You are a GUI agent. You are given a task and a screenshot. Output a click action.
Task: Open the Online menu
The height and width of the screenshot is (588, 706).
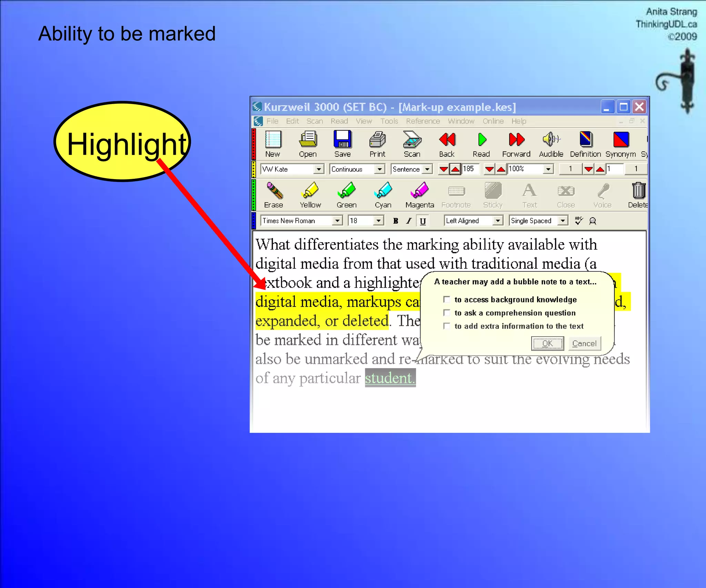[493, 121]
